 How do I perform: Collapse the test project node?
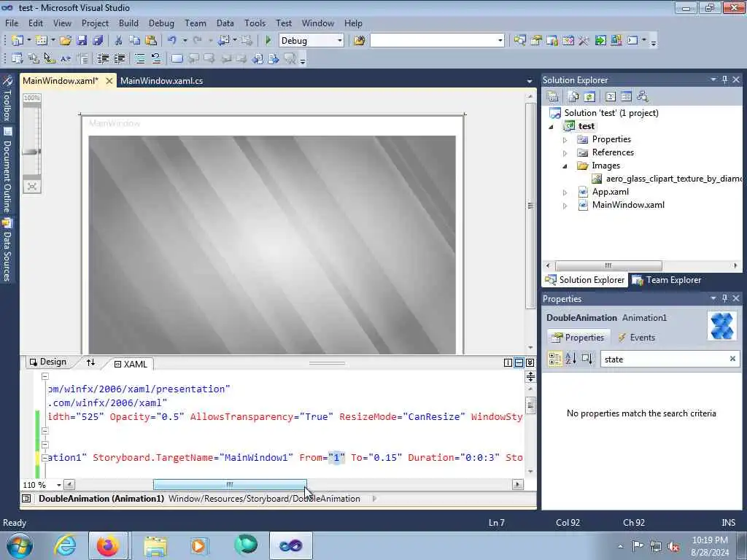[x=551, y=127]
